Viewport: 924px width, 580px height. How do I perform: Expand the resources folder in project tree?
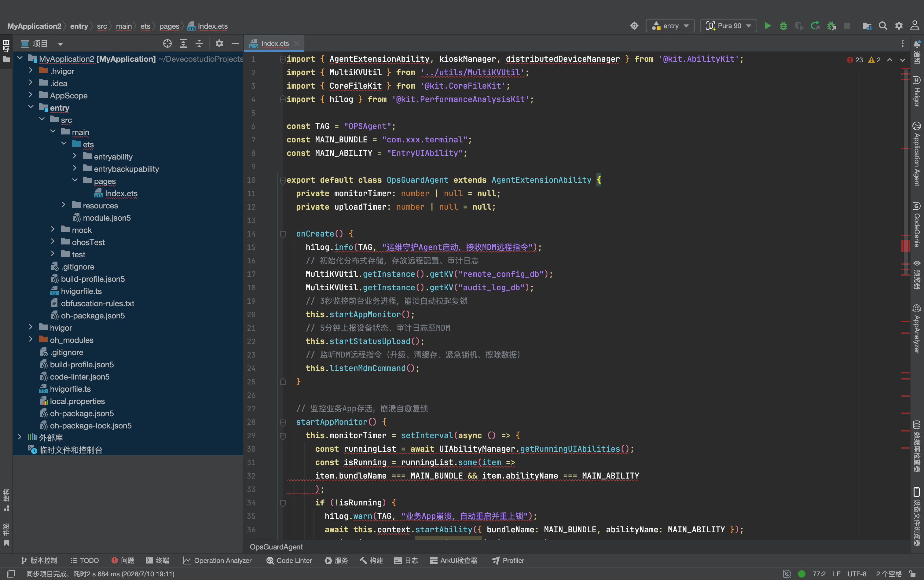[64, 205]
